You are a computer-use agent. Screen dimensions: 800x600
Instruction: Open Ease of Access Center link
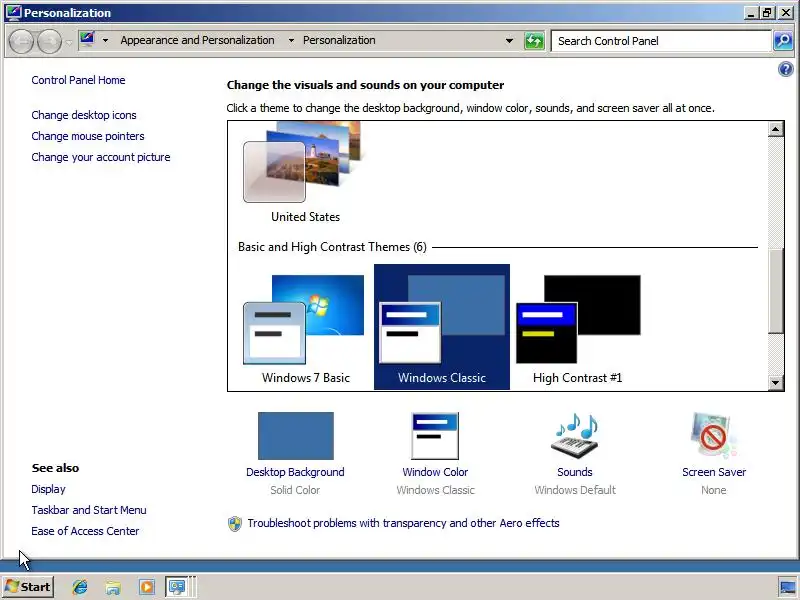[x=85, y=531]
